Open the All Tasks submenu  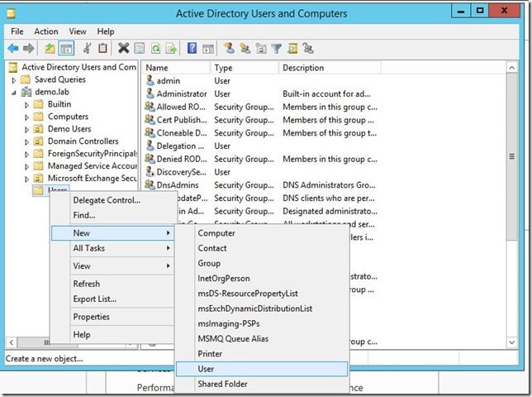89,248
